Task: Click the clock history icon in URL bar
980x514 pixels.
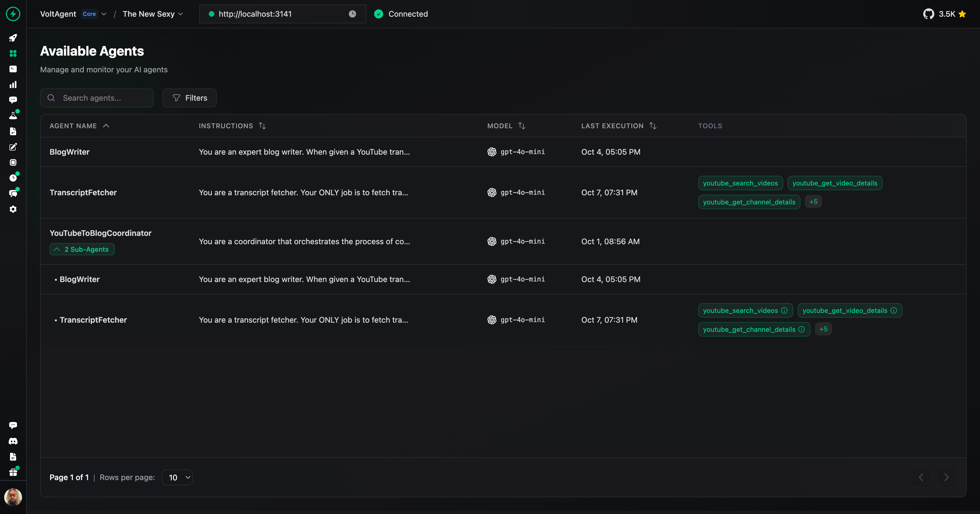Action: point(352,14)
